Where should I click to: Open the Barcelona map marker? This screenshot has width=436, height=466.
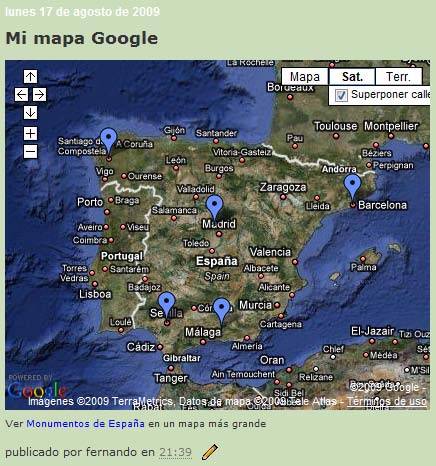click(352, 186)
